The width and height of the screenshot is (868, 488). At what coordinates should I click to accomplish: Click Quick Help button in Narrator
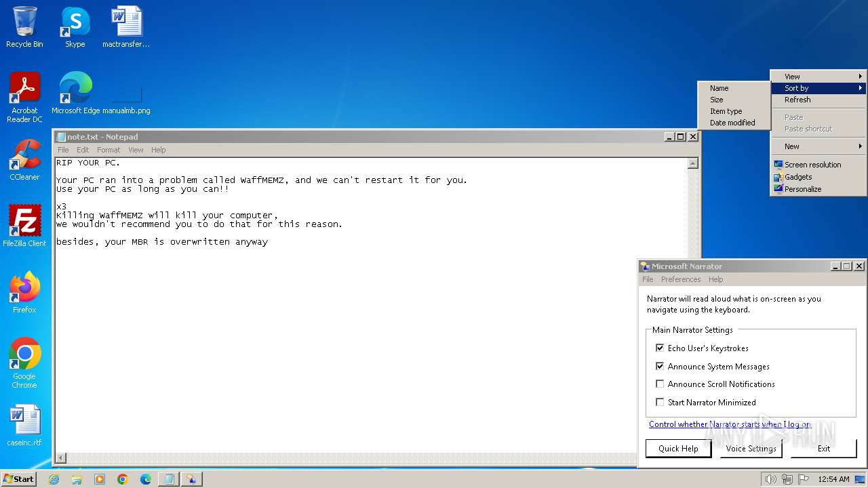pyautogui.click(x=678, y=448)
